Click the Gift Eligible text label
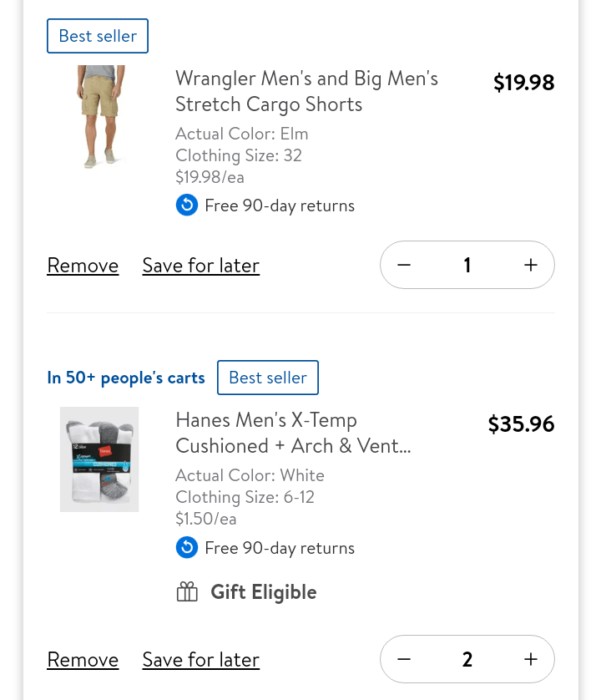The height and width of the screenshot is (700, 601). (x=264, y=592)
